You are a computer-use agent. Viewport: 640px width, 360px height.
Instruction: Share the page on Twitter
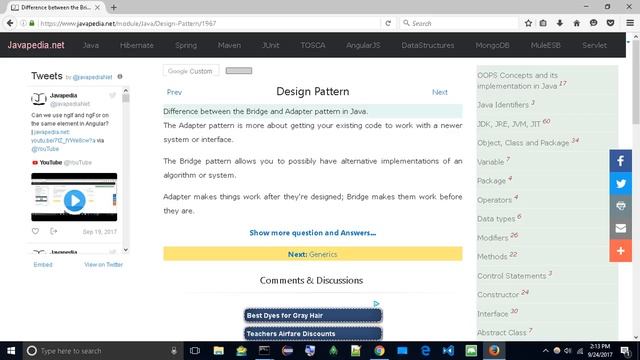pos(620,183)
